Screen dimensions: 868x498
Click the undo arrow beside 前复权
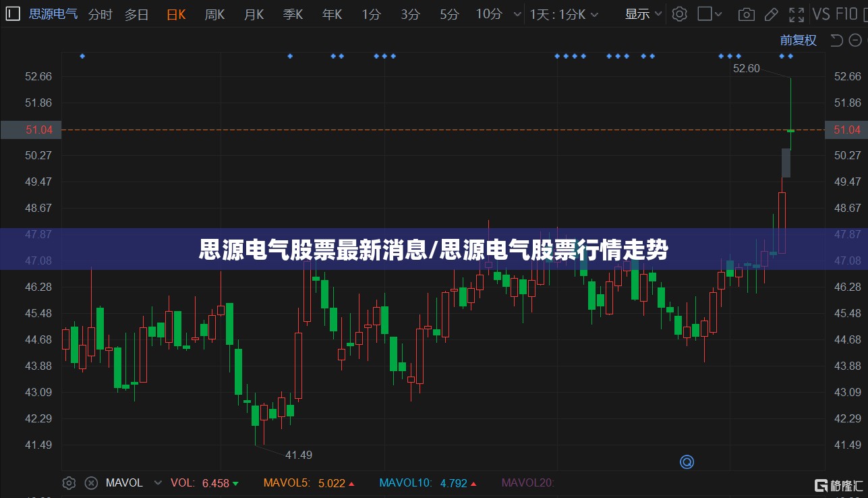(837, 40)
